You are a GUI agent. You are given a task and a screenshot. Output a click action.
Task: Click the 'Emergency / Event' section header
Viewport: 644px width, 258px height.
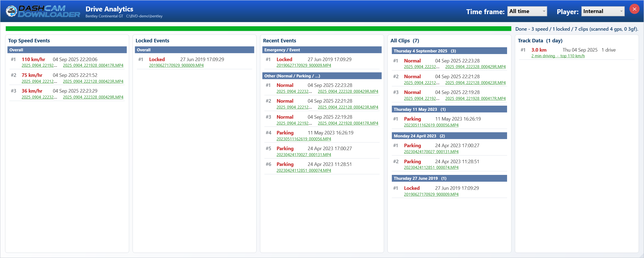[322, 50]
